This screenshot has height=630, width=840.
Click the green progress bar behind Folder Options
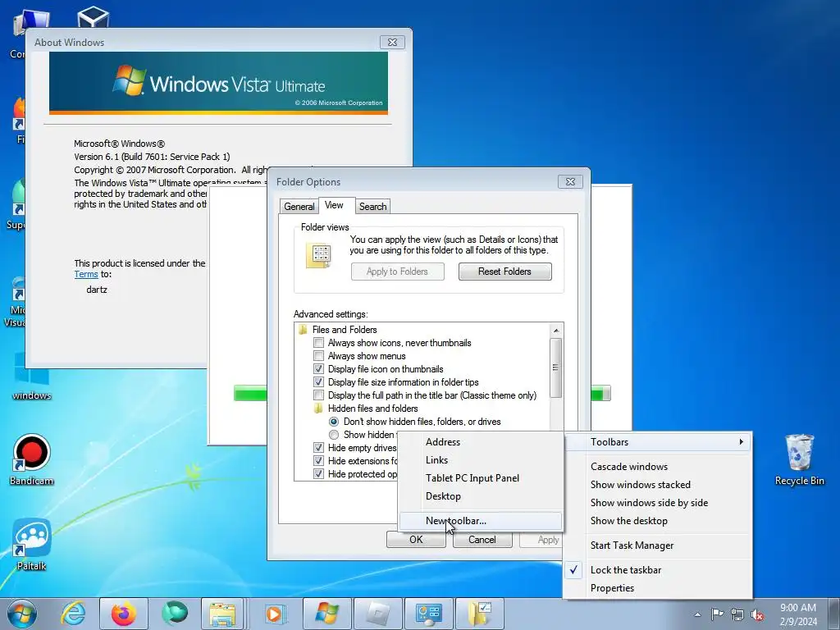(250, 393)
